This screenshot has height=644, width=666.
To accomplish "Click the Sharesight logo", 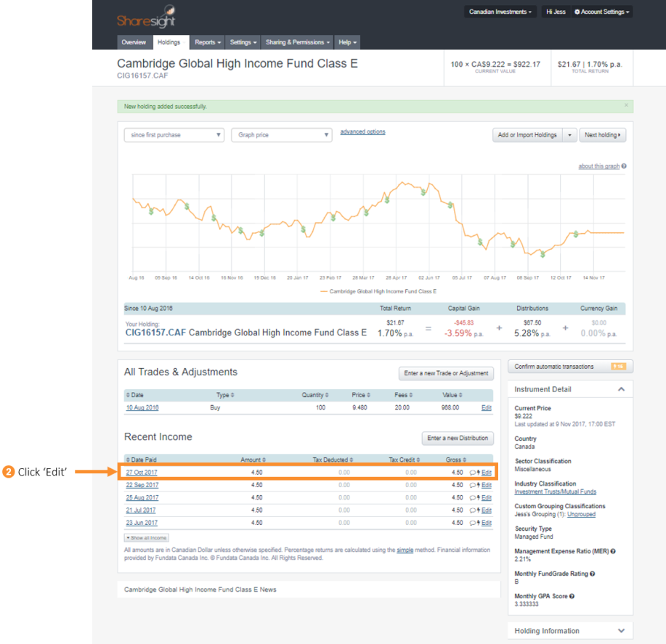I will (146, 17).
